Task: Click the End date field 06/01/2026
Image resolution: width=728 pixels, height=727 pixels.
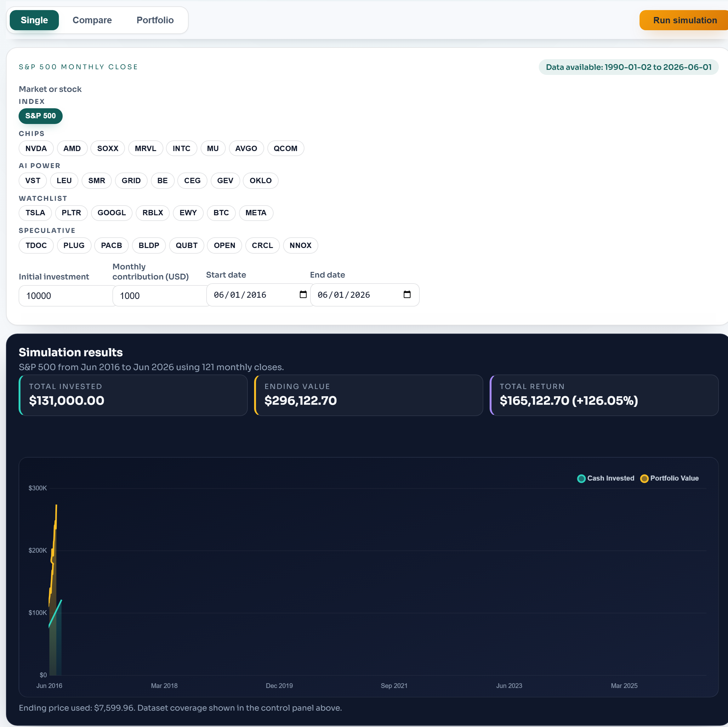Action: tap(364, 295)
